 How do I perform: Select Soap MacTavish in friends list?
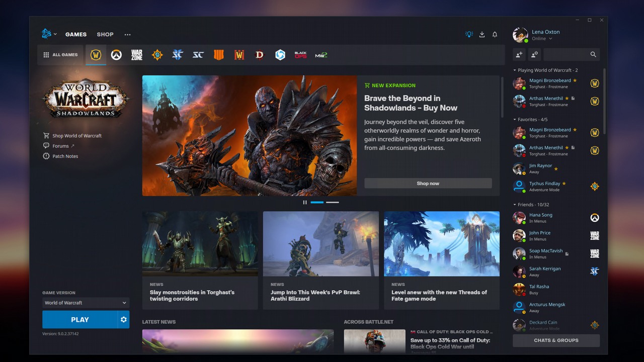tap(556, 253)
